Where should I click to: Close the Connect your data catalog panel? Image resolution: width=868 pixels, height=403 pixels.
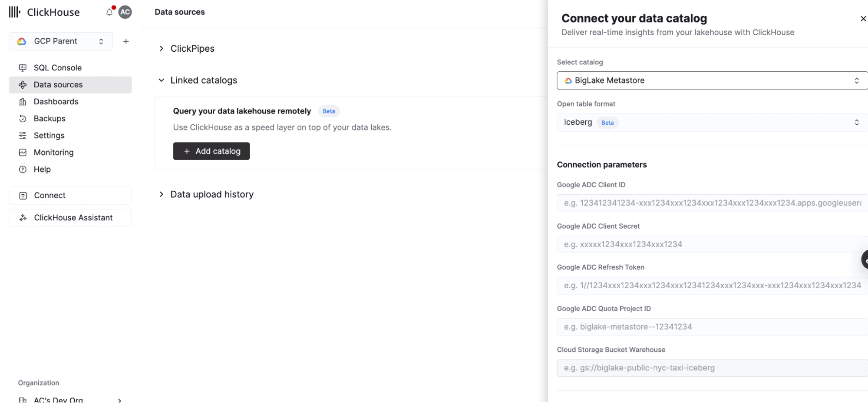click(x=863, y=19)
